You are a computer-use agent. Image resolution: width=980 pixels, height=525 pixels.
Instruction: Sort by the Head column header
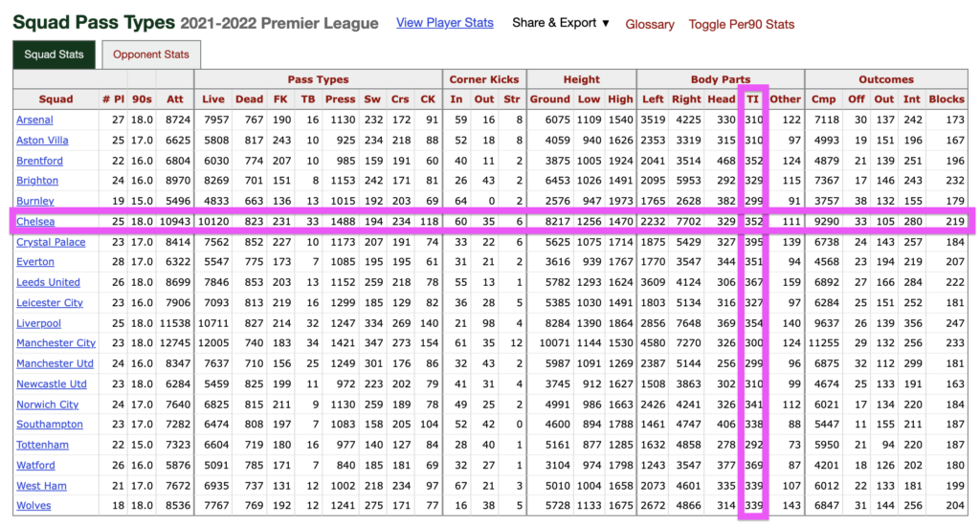[x=722, y=99]
